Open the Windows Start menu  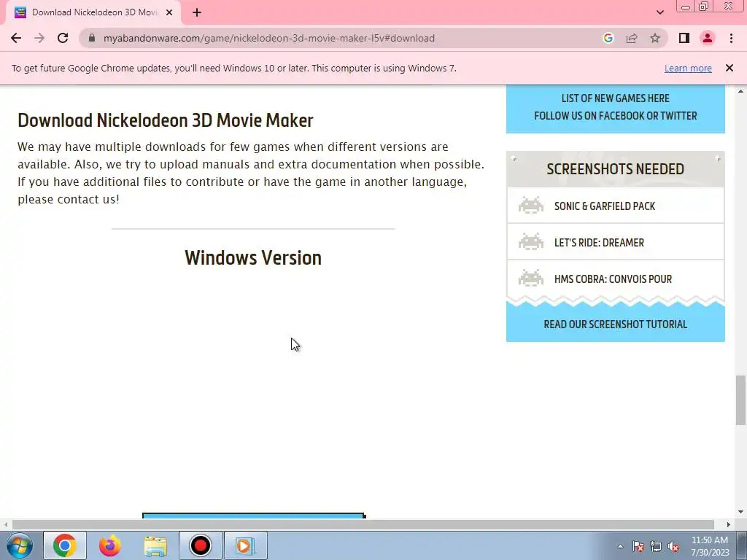[x=19, y=545]
